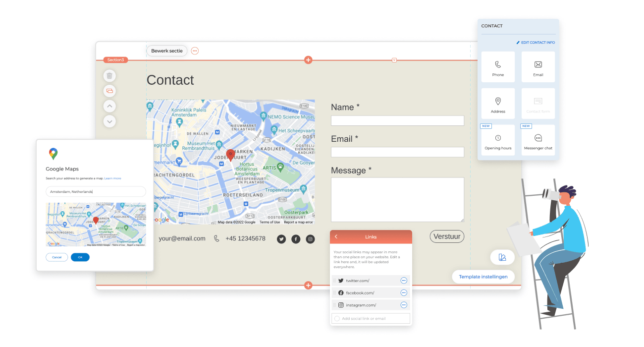The image size is (644, 347).
Task: Open the Template instellingen button
Action: [483, 277]
